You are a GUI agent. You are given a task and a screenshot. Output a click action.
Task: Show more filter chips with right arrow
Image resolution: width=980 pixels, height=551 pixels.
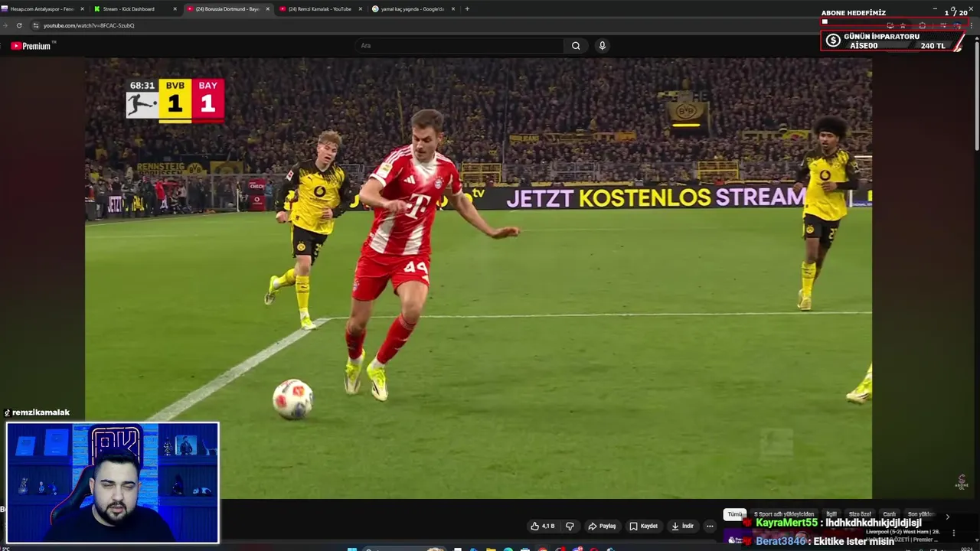pyautogui.click(x=947, y=517)
